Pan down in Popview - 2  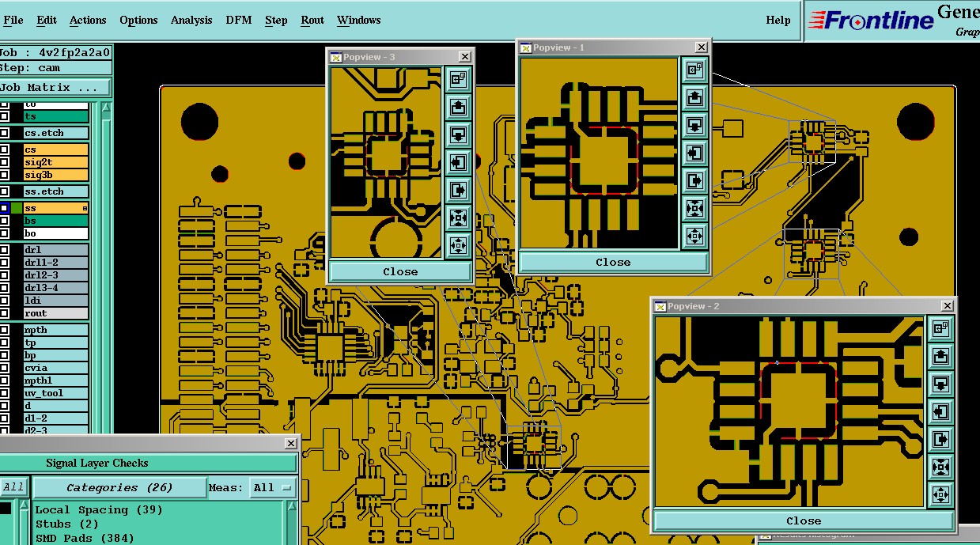coord(940,384)
